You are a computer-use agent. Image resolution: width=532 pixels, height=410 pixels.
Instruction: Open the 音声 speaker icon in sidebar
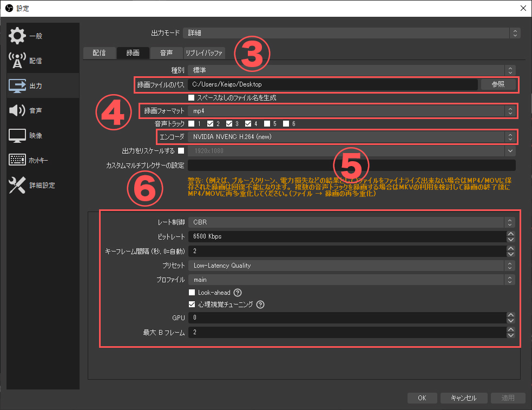coord(17,110)
